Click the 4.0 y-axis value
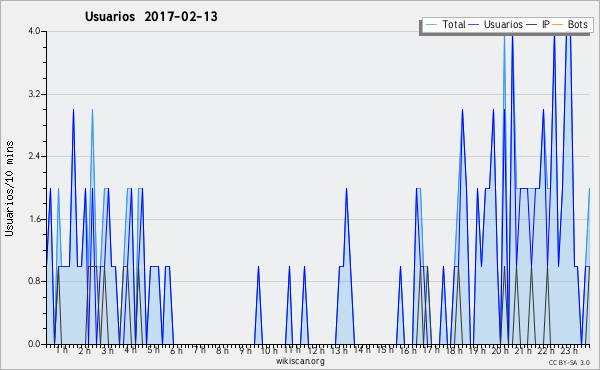This screenshot has height=370, width=600. pos(34,31)
